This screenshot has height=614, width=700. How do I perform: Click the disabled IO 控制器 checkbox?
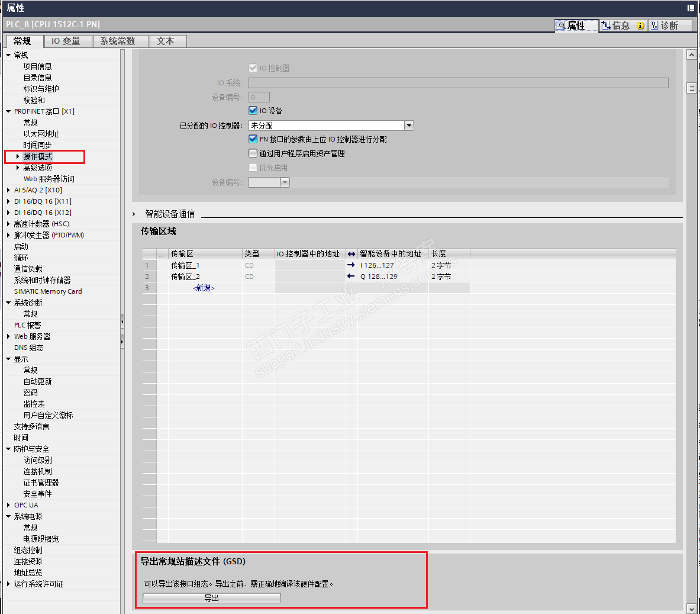[x=253, y=68]
